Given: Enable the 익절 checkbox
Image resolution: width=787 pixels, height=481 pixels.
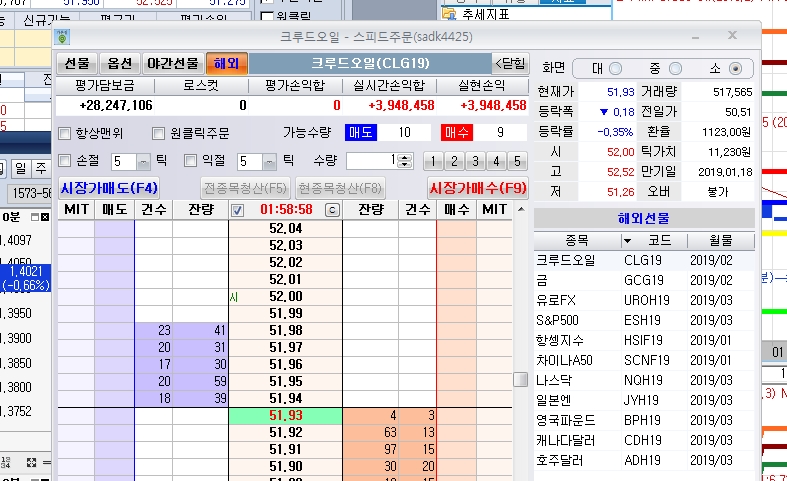Looking at the screenshot, I should click(x=190, y=161).
